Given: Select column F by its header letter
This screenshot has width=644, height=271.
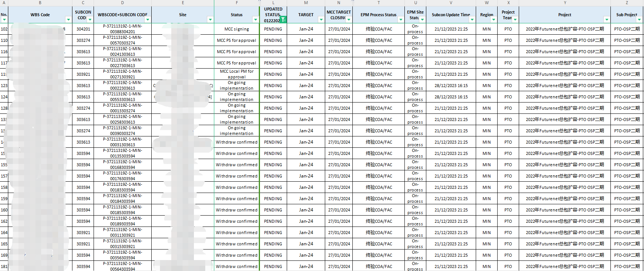Looking at the screenshot, I should [x=237, y=3].
